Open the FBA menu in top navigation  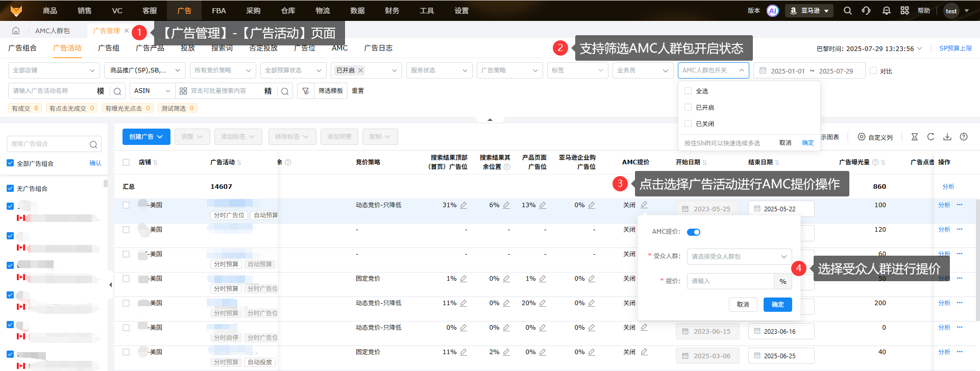(x=219, y=11)
